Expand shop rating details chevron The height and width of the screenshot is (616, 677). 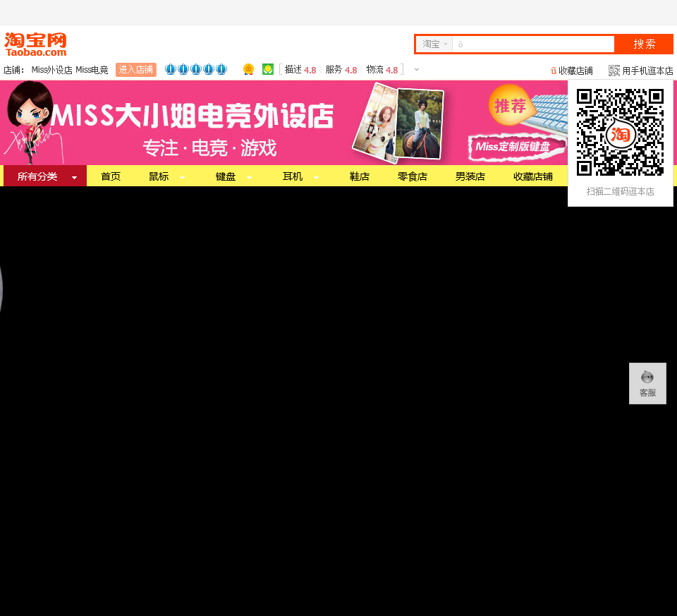tap(417, 69)
